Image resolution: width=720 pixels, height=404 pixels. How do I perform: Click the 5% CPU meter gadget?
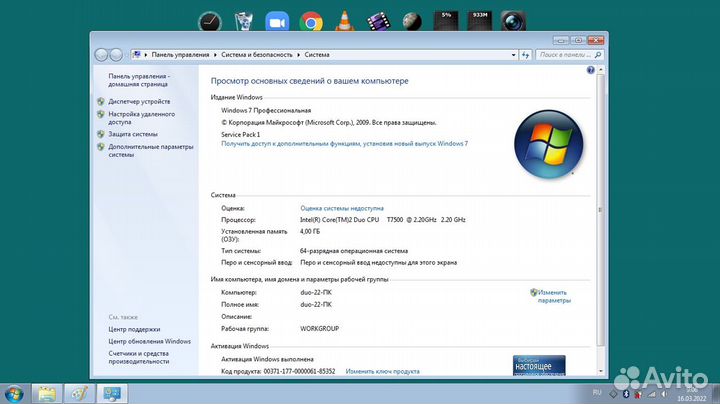[x=446, y=21]
